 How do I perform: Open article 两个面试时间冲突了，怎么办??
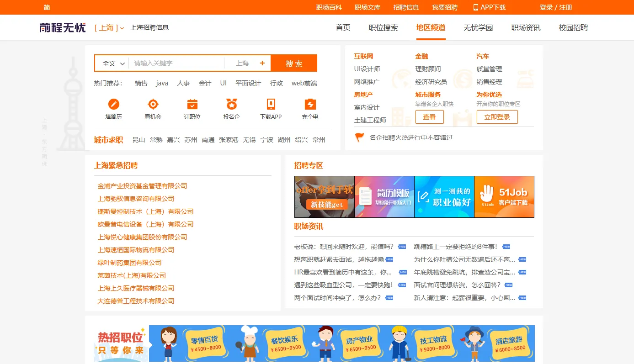pyautogui.click(x=337, y=298)
